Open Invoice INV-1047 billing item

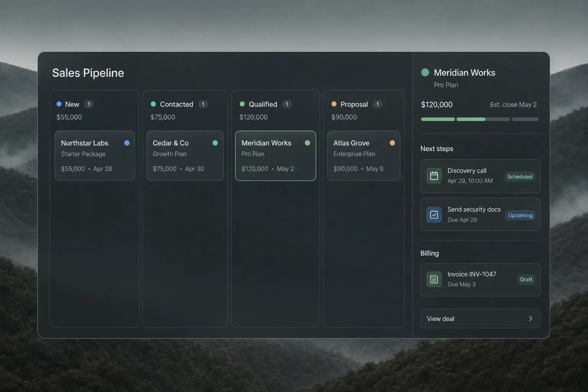pyautogui.click(x=480, y=279)
